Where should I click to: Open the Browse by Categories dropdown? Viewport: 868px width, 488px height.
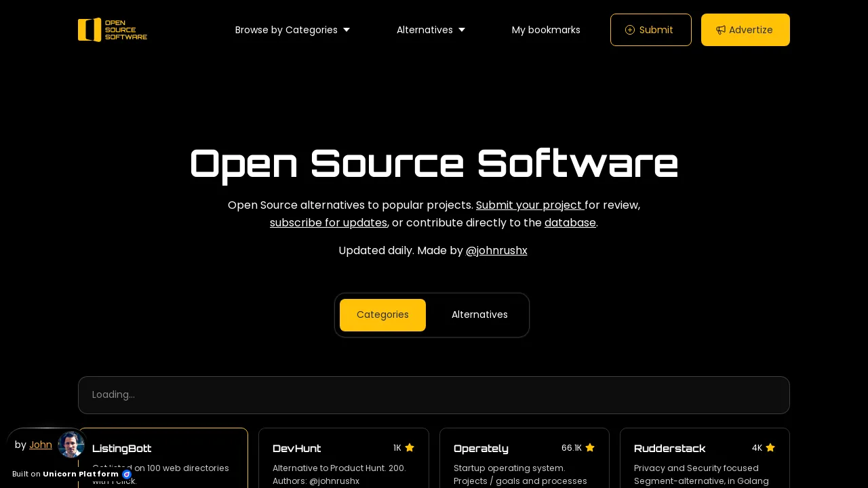[x=286, y=30]
